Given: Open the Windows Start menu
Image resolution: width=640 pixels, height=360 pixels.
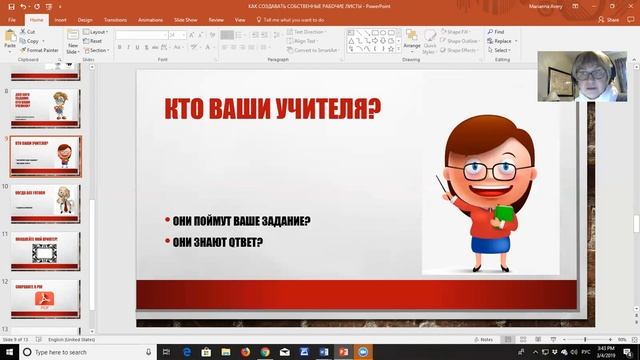Looking at the screenshot, I should 9,352.
